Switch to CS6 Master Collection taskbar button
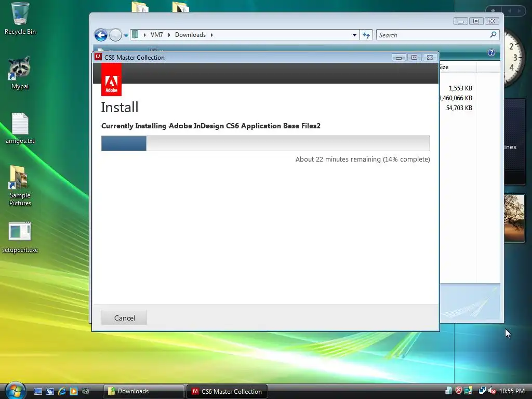 click(227, 391)
